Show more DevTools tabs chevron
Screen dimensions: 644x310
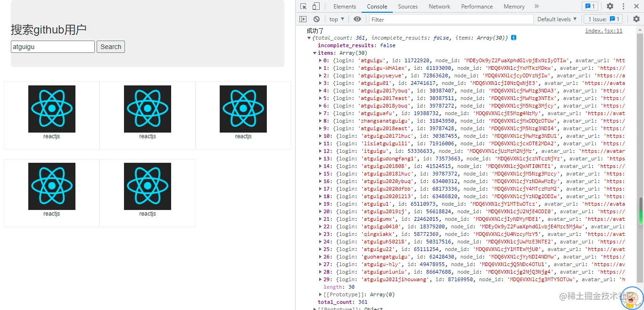[x=537, y=7]
